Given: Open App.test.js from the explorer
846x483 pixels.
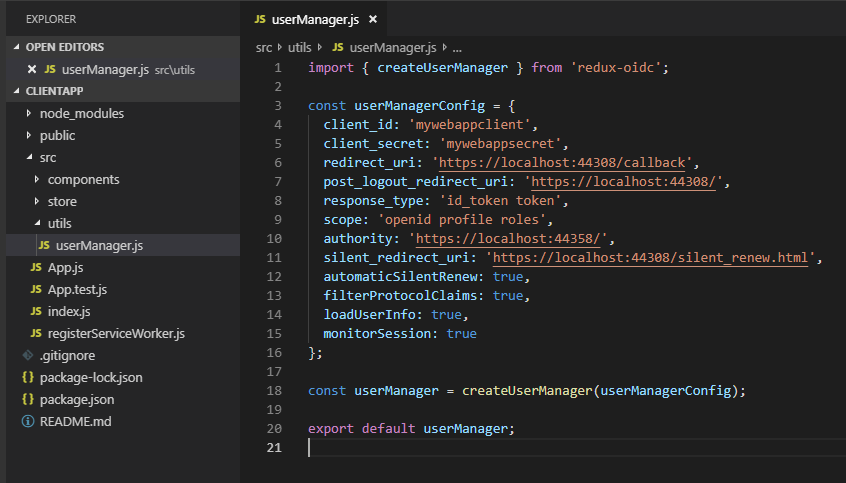Looking at the screenshot, I should click(78, 290).
